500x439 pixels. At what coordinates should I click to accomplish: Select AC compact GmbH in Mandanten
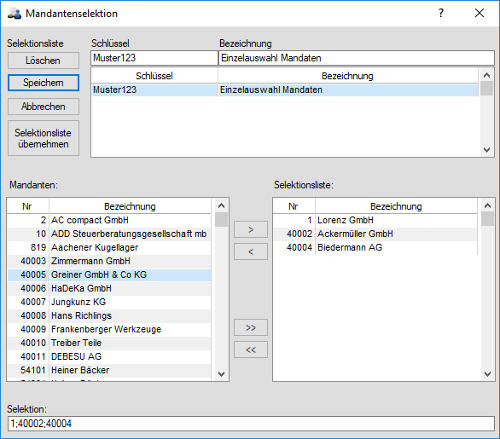109,220
